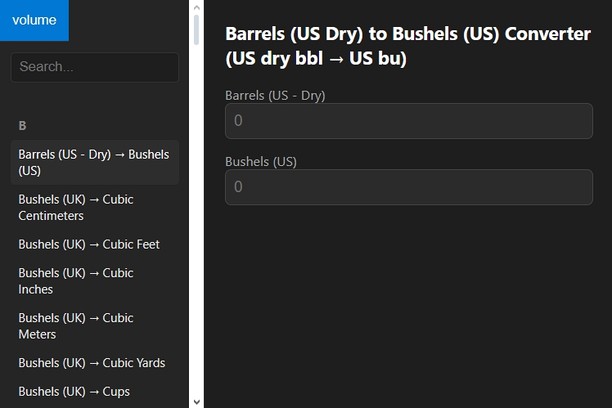Open Bushels (UK) → Cubic Yards converter
The height and width of the screenshot is (408, 612).
92,363
